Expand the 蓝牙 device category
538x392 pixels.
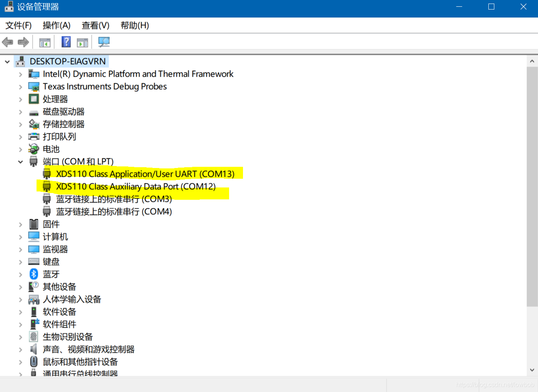click(x=20, y=274)
